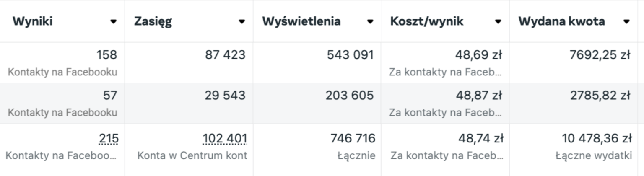Click the Wydana kwota column header label
This screenshot has width=644, height=176.
pyautogui.click(x=561, y=21)
